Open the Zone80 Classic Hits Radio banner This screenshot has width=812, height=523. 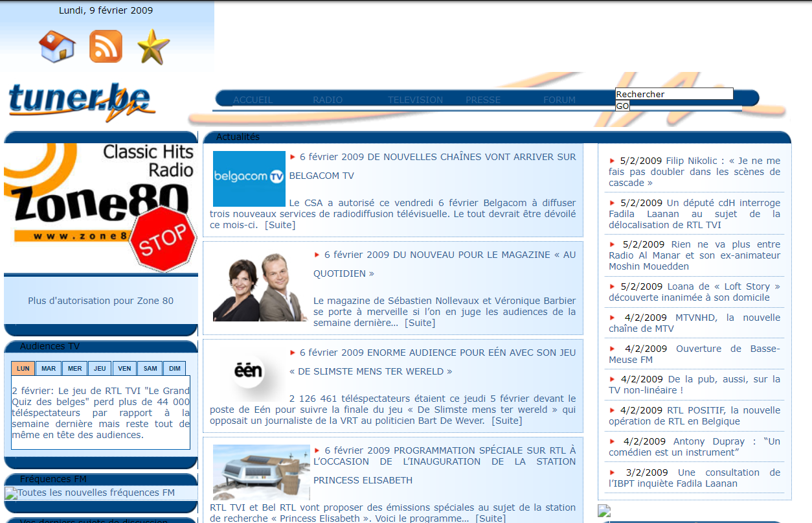point(101,208)
